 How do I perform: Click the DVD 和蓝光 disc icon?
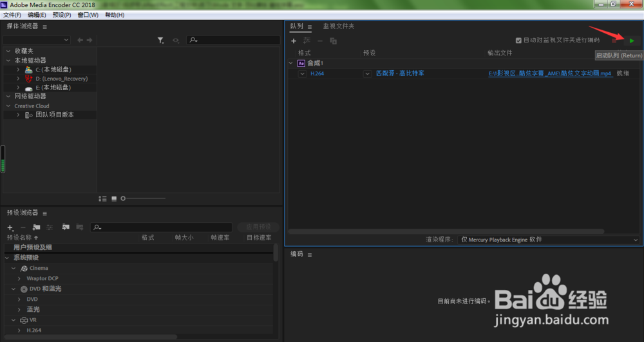click(x=24, y=289)
